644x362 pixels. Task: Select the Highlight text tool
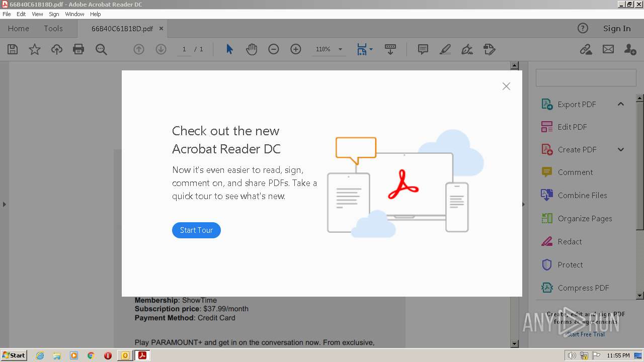coord(445,49)
